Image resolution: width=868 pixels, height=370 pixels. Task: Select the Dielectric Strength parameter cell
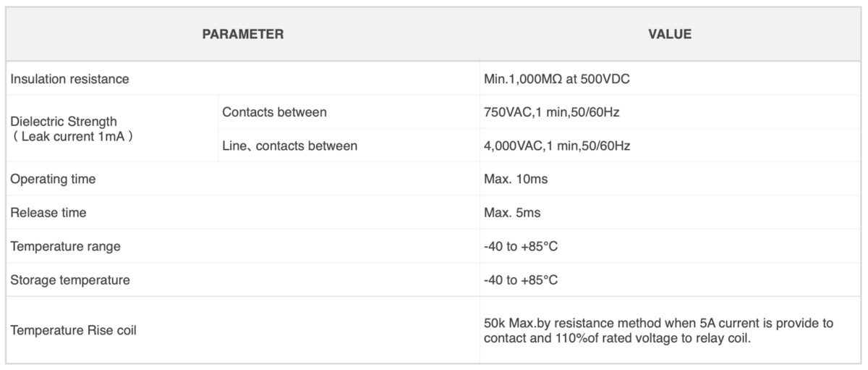pyautogui.click(x=111, y=129)
